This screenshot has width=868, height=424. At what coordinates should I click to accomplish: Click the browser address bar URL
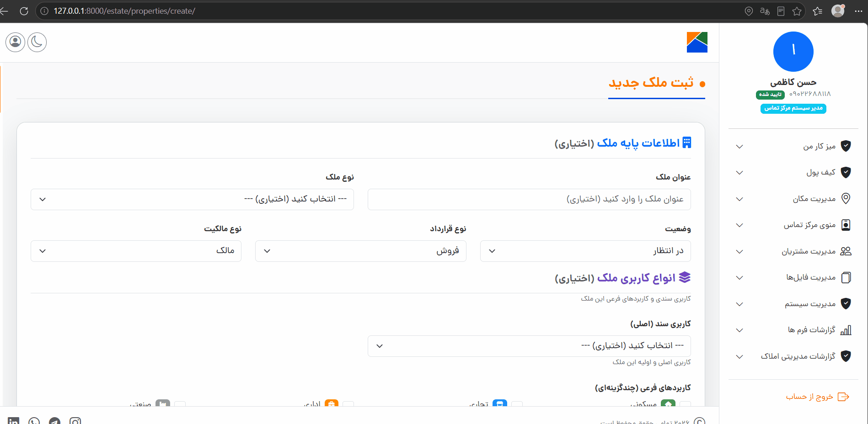coord(124,11)
